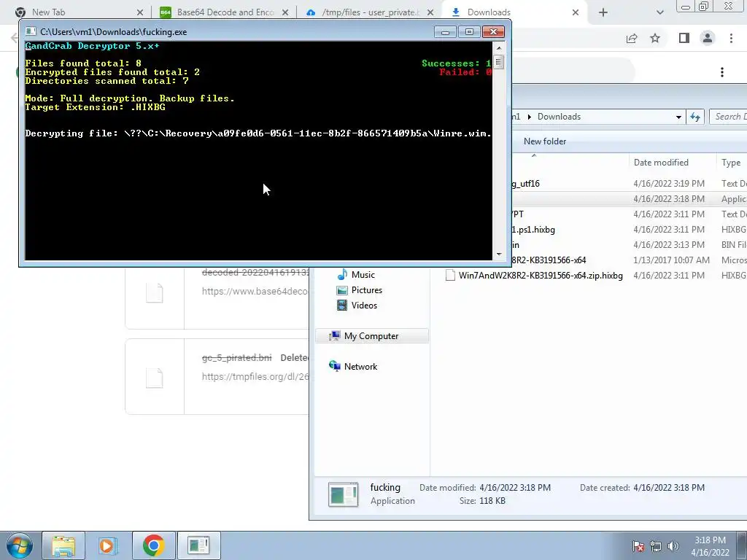Screen dimensions: 747x560
Task: Click the console window system icon
Action: tap(31, 32)
